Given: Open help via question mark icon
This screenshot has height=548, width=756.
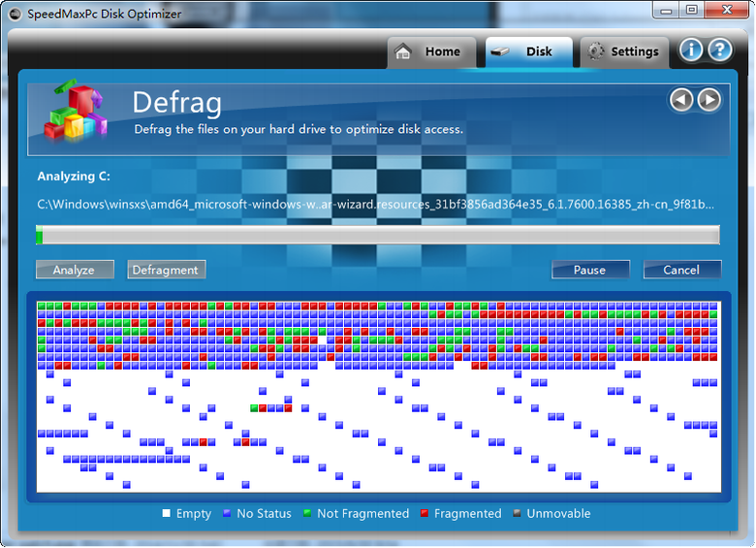Looking at the screenshot, I should (719, 50).
